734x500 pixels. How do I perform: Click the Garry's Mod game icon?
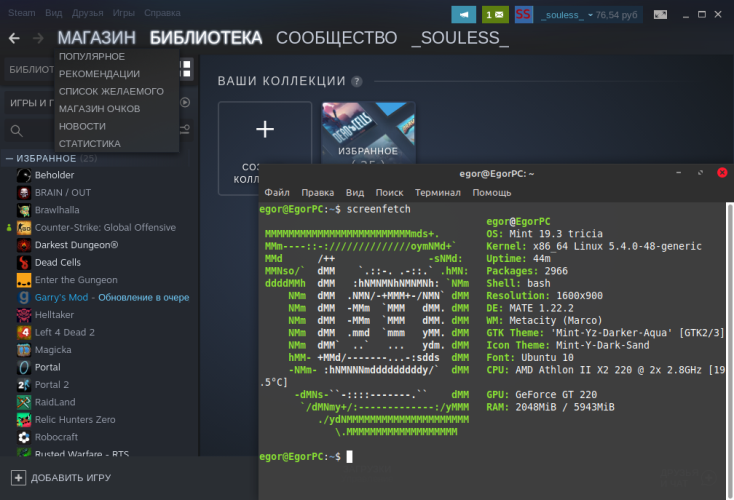pos(24,297)
